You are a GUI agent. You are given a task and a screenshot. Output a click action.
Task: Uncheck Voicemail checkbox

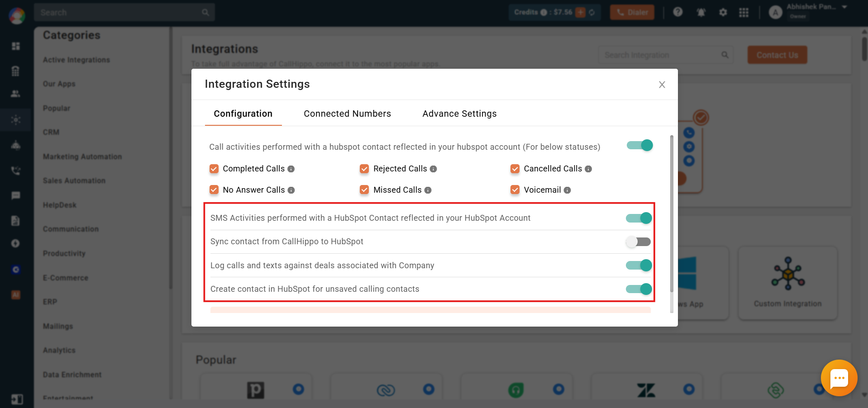click(x=515, y=190)
